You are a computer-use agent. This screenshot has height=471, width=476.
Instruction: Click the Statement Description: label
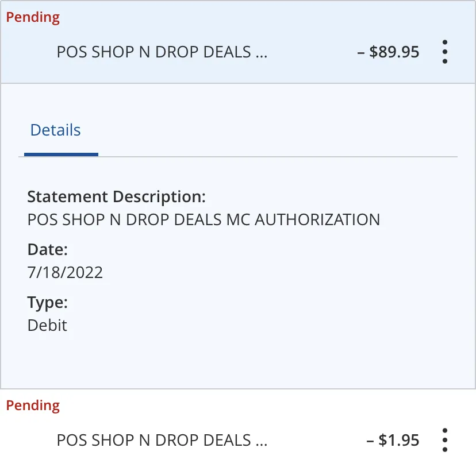coord(117,197)
